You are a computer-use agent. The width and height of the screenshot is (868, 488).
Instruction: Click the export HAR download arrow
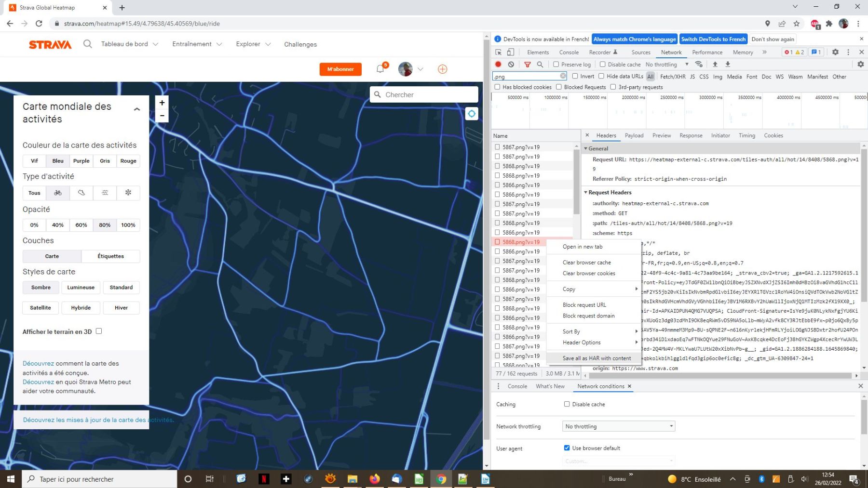point(728,65)
